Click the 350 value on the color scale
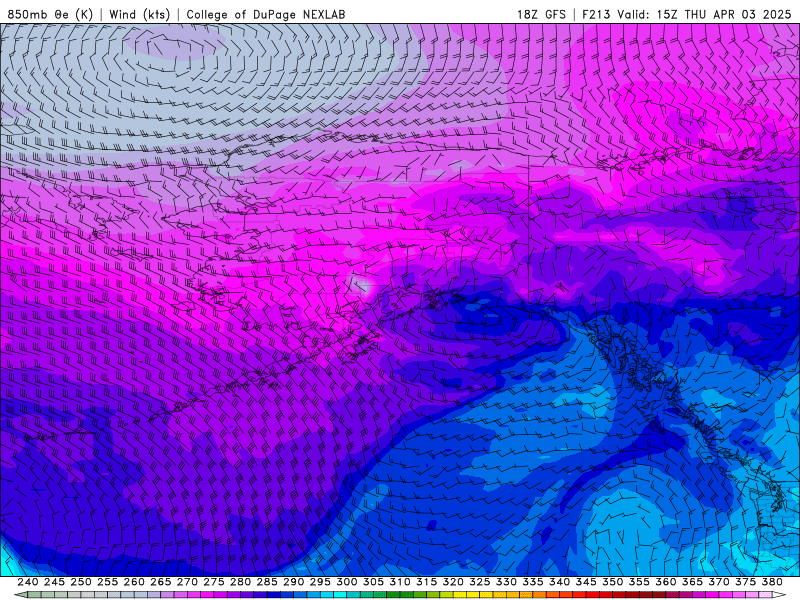 (x=613, y=582)
